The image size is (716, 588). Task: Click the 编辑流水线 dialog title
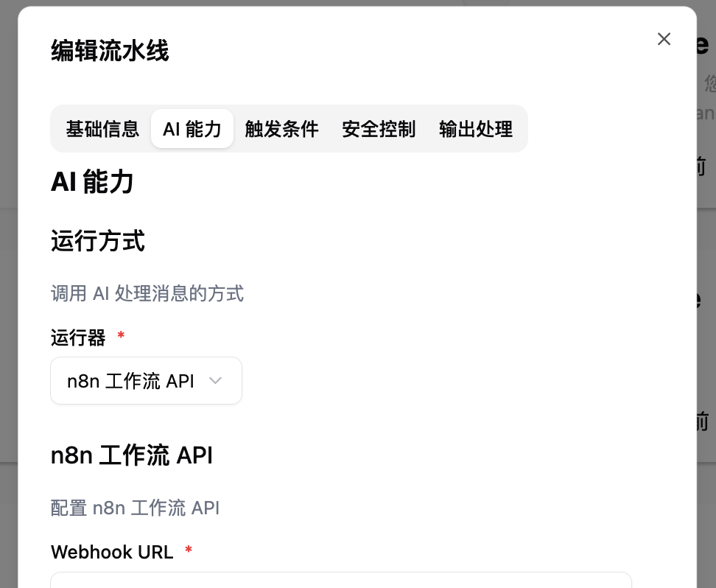109,51
